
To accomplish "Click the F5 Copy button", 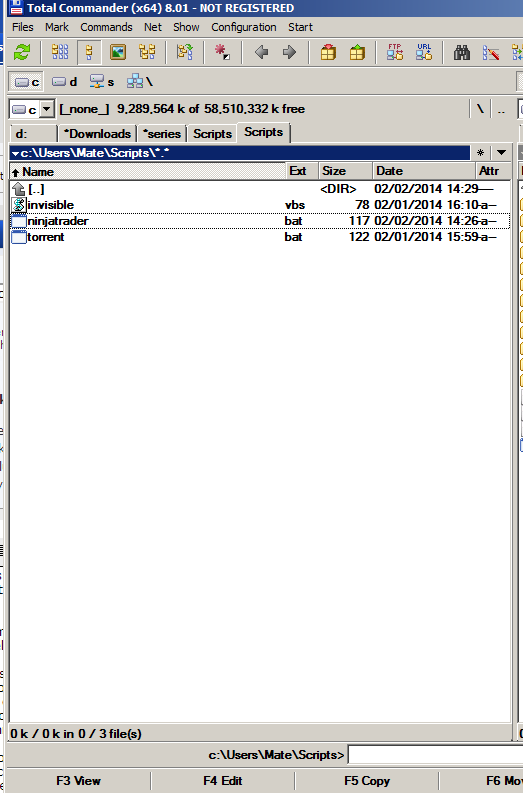I will pos(367,781).
